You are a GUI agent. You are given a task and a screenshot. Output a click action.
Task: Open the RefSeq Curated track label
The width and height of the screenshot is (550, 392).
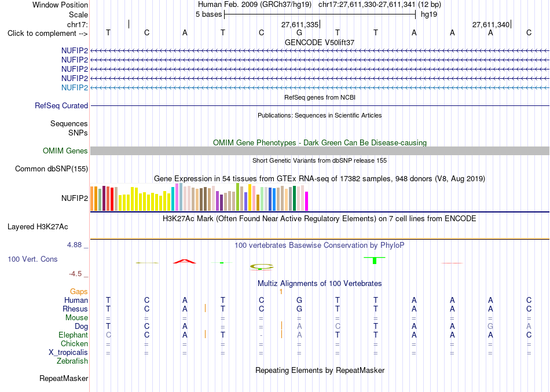[x=61, y=105]
